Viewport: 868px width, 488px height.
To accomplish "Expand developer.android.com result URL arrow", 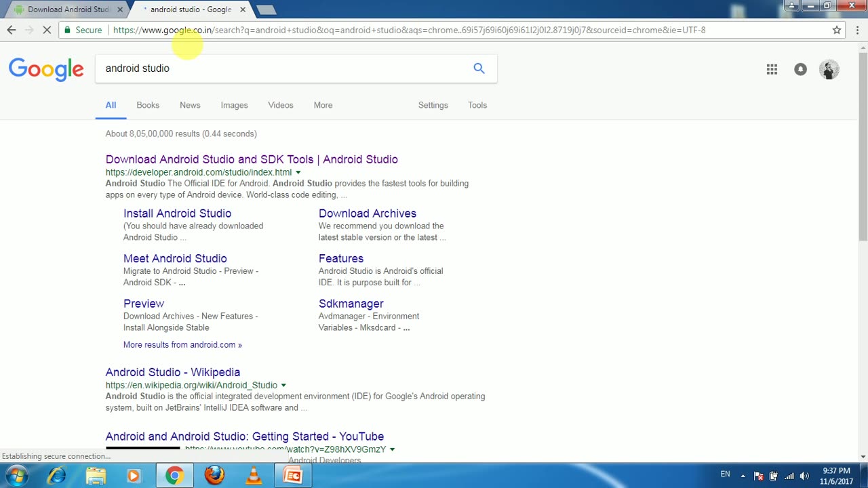I will pos(298,173).
